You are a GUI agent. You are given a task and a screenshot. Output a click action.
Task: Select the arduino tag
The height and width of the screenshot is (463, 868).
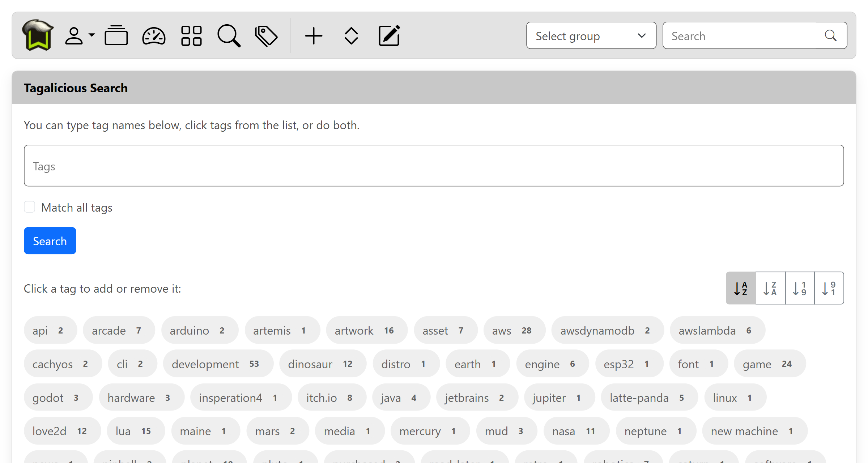pos(200,330)
